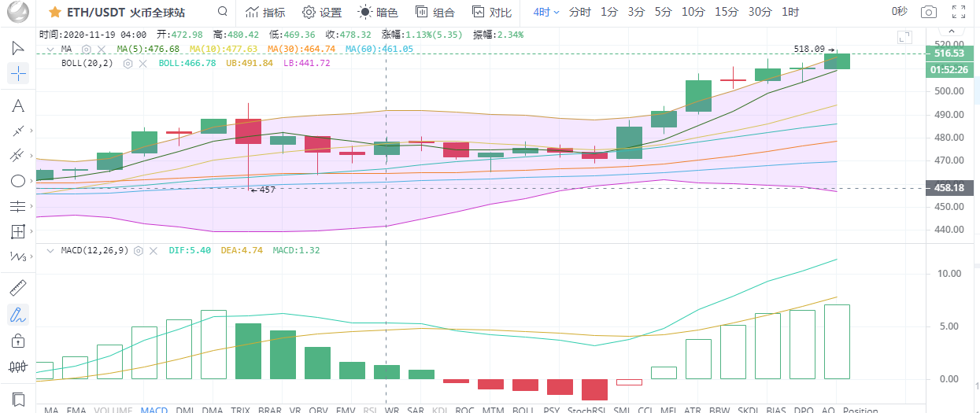Open the 设置 settings gear
Image resolution: width=980 pixels, height=413 pixels.
(322, 12)
